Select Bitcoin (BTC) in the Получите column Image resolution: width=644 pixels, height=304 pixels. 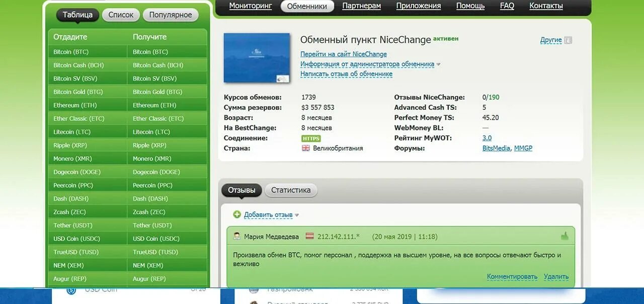pyautogui.click(x=167, y=52)
